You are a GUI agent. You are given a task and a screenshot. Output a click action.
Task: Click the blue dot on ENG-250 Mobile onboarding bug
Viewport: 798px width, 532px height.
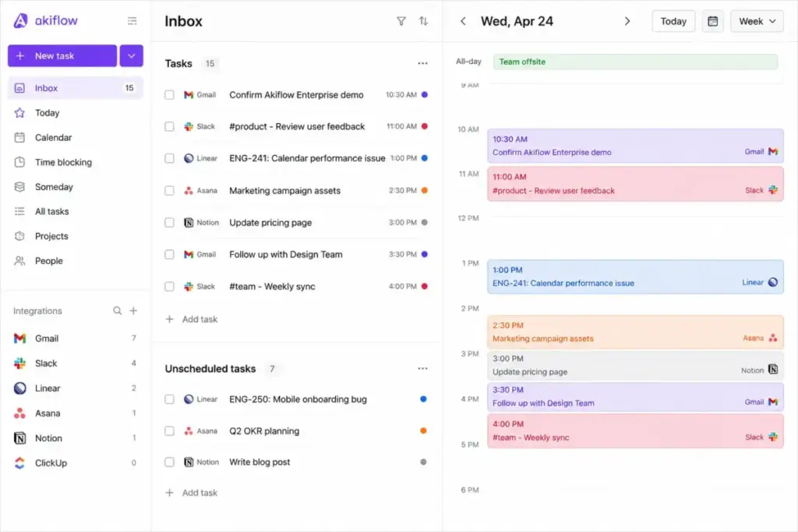pyautogui.click(x=423, y=400)
